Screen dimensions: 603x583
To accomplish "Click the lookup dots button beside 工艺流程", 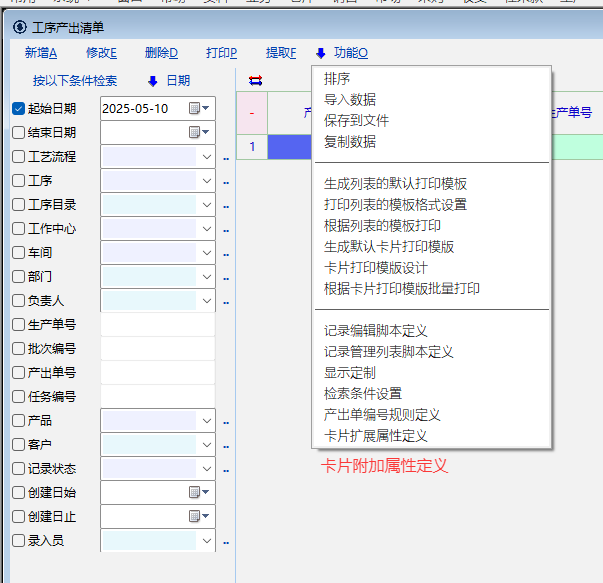I will 226,157.
